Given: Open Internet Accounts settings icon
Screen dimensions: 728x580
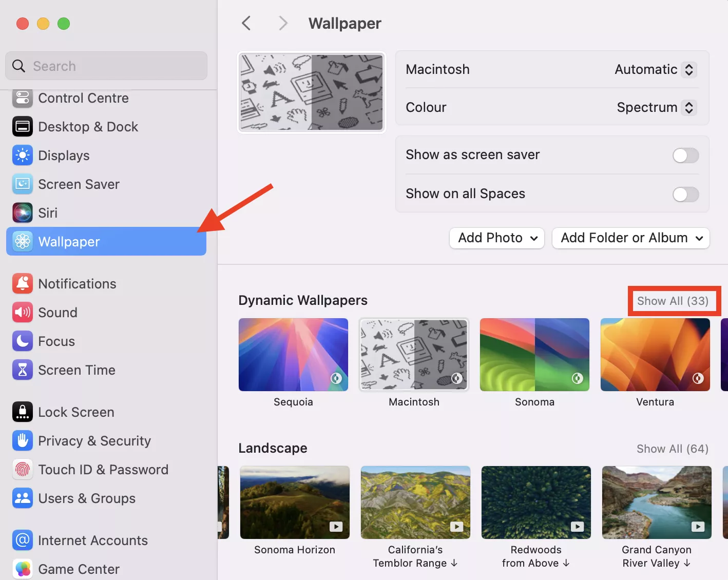Looking at the screenshot, I should point(23,540).
